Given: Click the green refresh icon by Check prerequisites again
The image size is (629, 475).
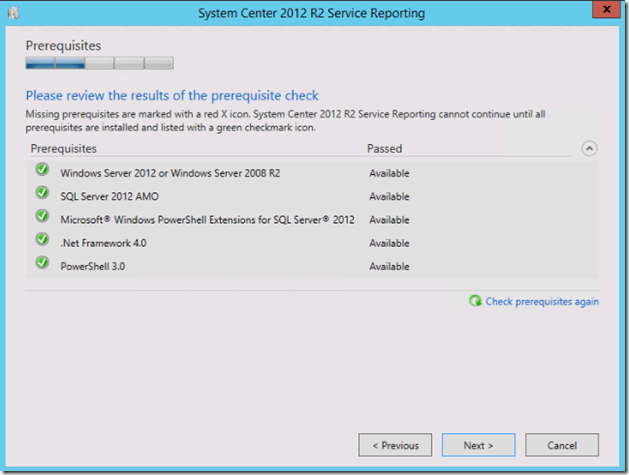Looking at the screenshot, I should pyautogui.click(x=475, y=301).
